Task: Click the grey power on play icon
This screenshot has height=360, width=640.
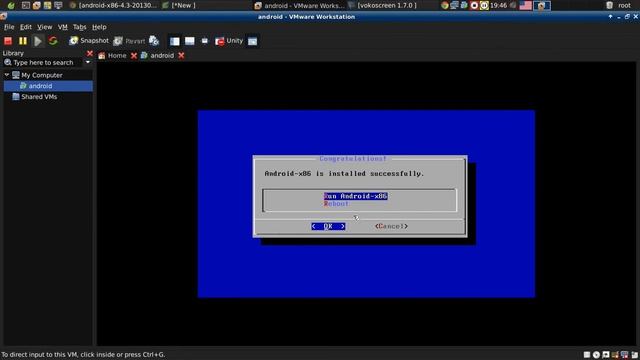Action: coord(38,41)
